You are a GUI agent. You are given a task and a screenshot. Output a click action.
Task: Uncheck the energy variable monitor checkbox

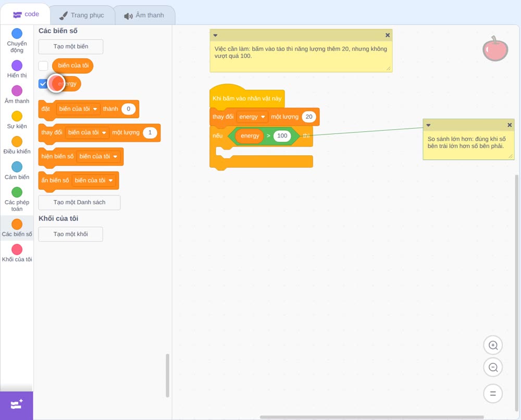43,84
